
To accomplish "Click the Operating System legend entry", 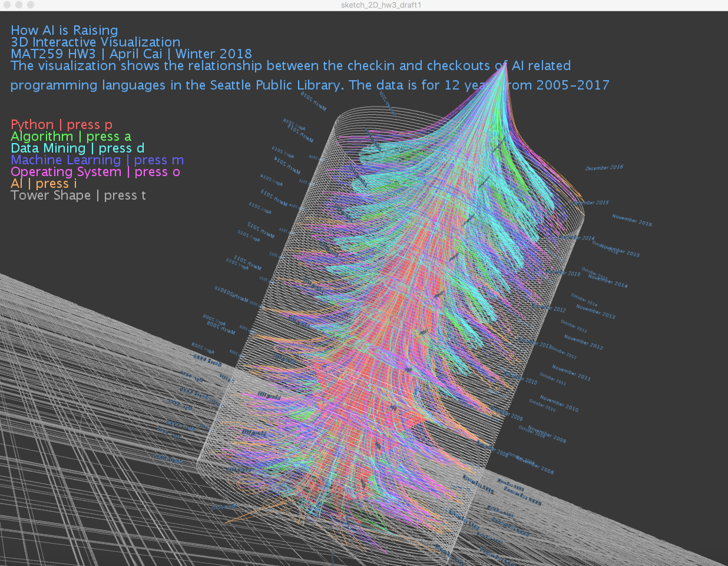I will (95, 172).
